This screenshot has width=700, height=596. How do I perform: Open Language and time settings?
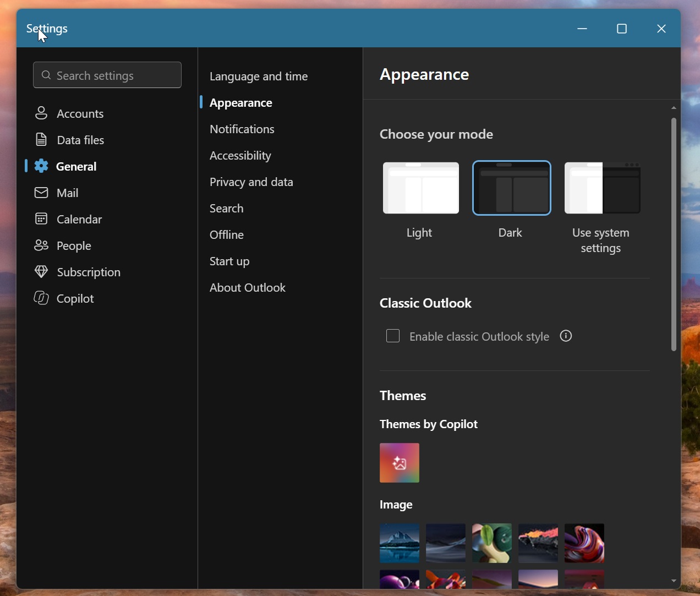click(x=259, y=76)
